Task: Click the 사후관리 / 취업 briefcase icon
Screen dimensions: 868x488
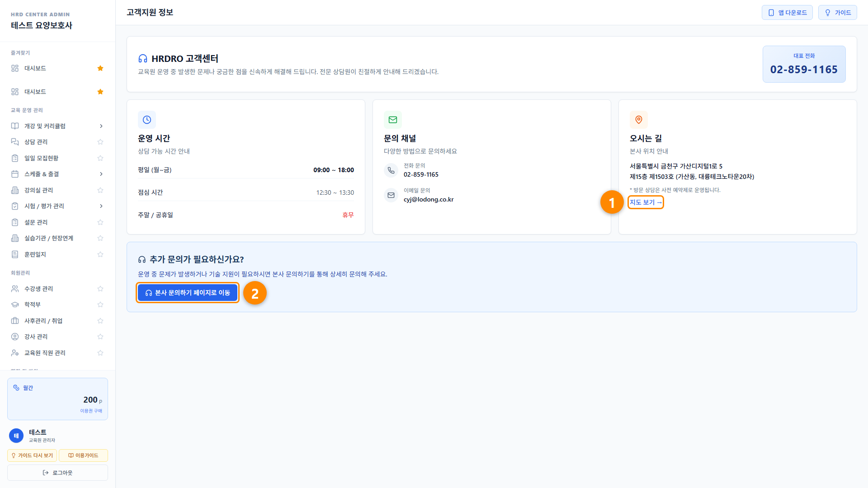Action: (x=15, y=321)
